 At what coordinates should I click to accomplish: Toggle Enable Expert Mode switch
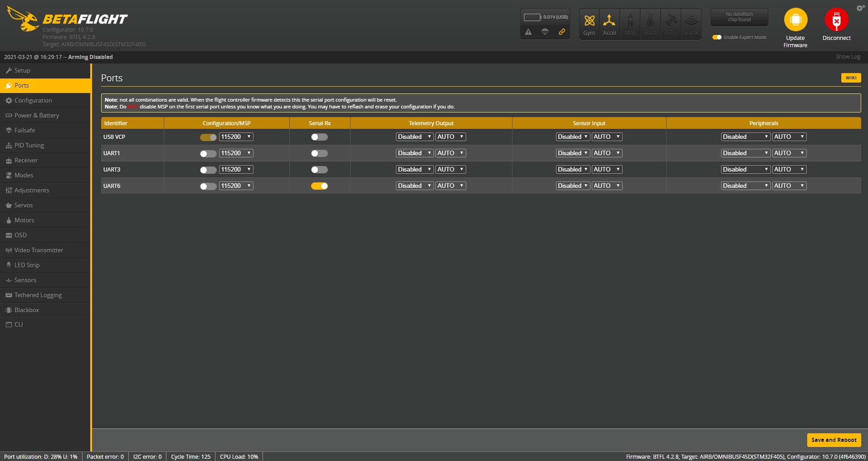tap(717, 37)
